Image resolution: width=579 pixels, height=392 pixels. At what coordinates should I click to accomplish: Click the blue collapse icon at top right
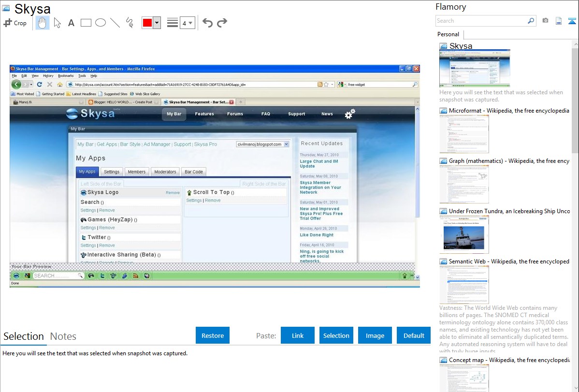click(572, 21)
